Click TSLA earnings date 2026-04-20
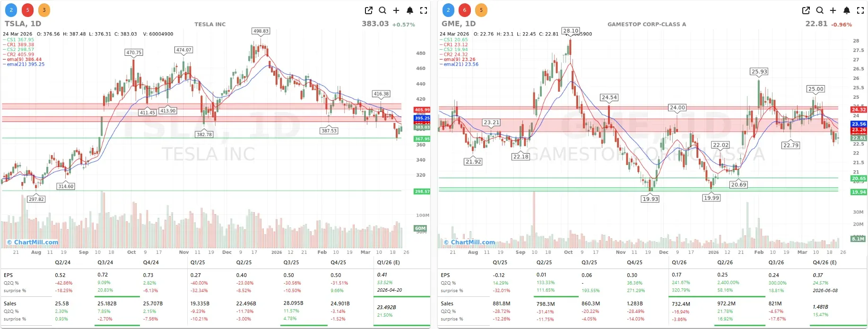The height and width of the screenshot is (329, 868). click(x=390, y=290)
